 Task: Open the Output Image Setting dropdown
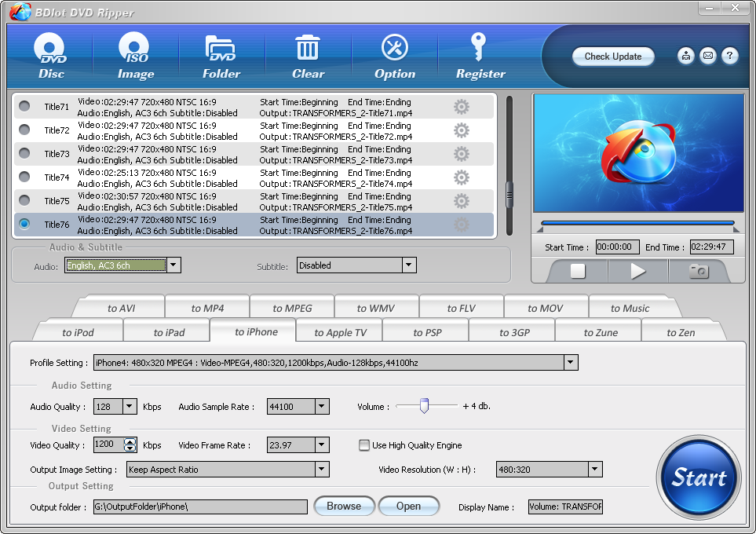pos(322,469)
